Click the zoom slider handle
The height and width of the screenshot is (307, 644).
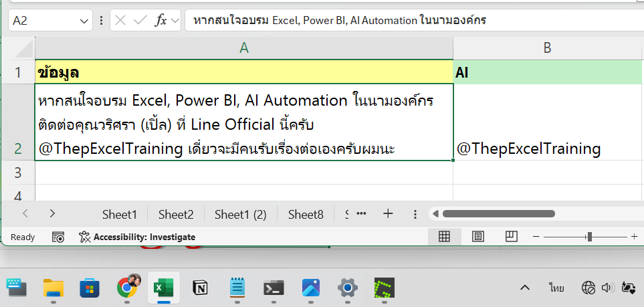coord(589,237)
